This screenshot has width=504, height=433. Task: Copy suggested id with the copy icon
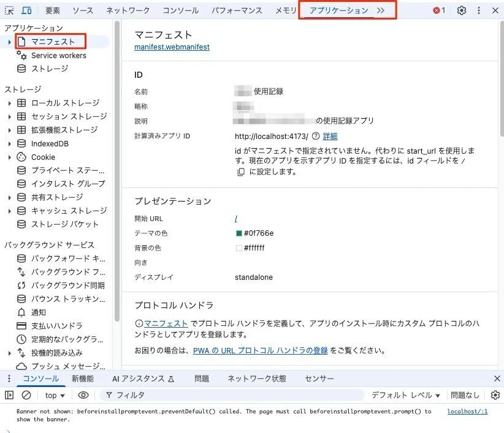pyautogui.click(x=241, y=171)
